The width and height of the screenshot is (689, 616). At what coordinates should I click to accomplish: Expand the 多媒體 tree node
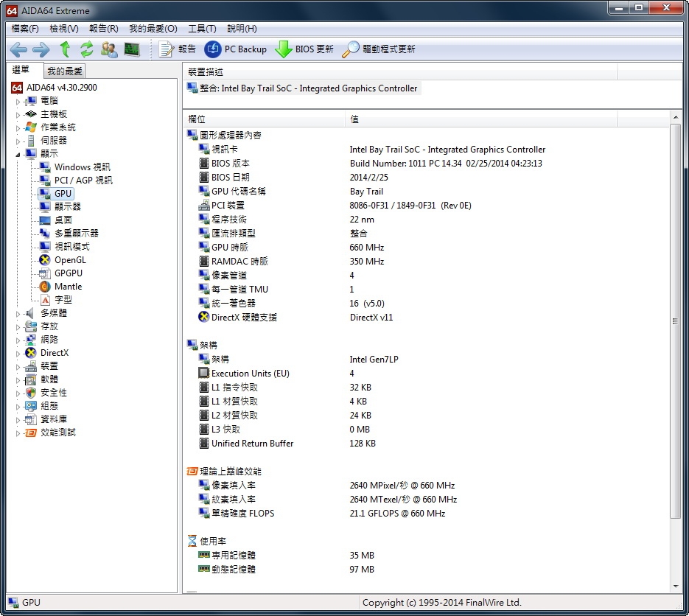click(x=18, y=314)
